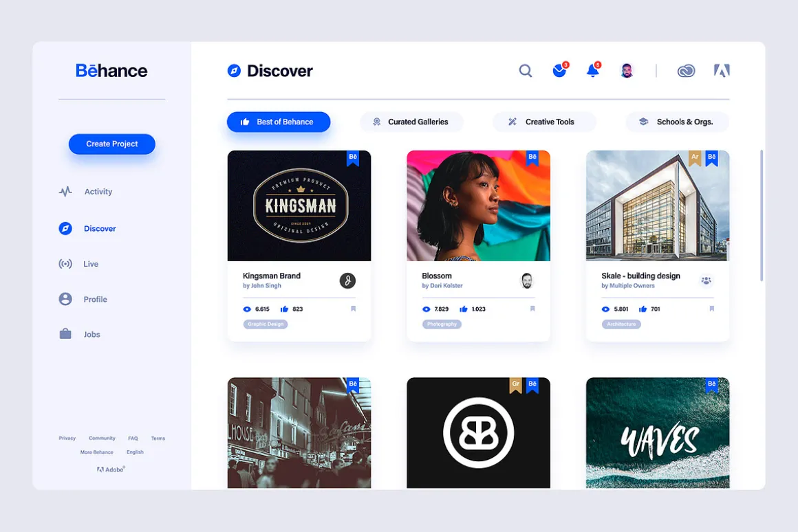Viewport: 798px width, 532px height.
Task: Click the 'by Multiple Owners' text
Action: pyautogui.click(x=628, y=286)
